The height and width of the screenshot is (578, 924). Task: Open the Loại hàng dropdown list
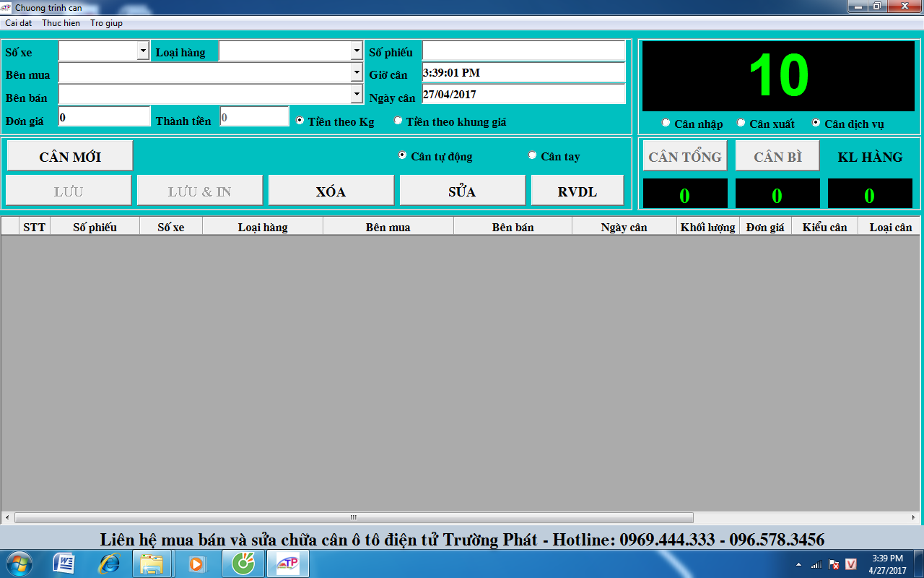[357, 51]
